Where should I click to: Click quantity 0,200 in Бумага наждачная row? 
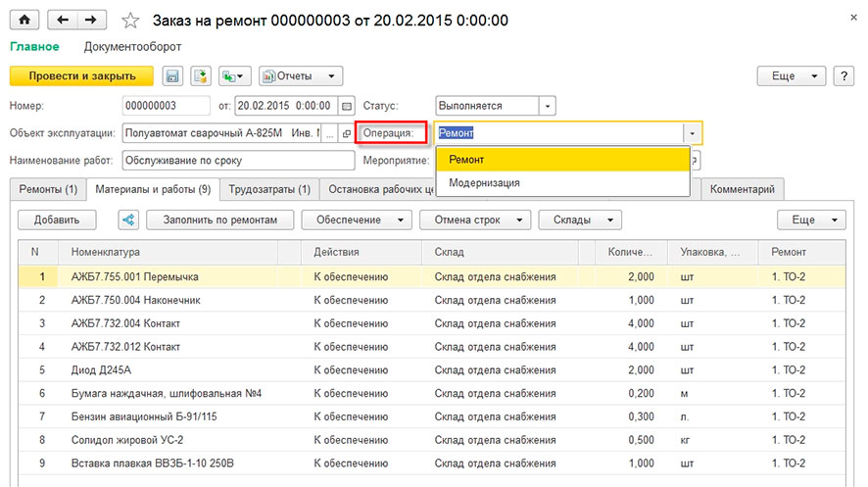pyautogui.click(x=641, y=394)
